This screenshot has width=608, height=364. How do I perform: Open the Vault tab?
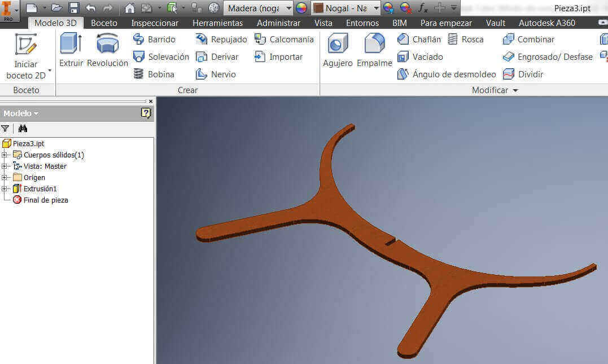(x=496, y=23)
